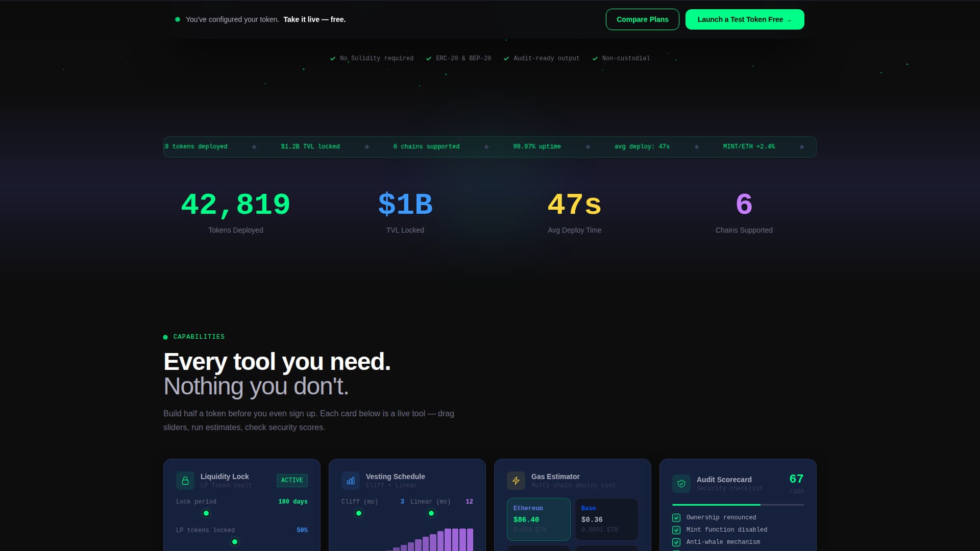This screenshot has width=980, height=551.
Task: Click the checkmark beside Audit-ready output
Action: (x=506, y=59)
